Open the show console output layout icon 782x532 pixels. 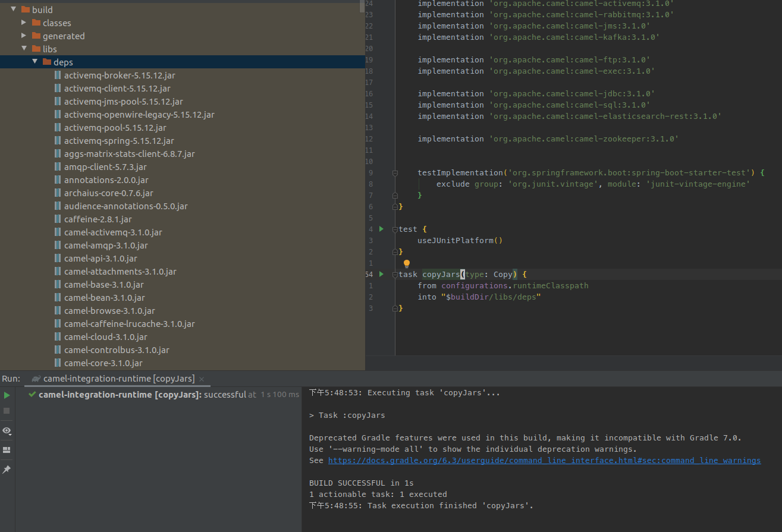[7, 450]
